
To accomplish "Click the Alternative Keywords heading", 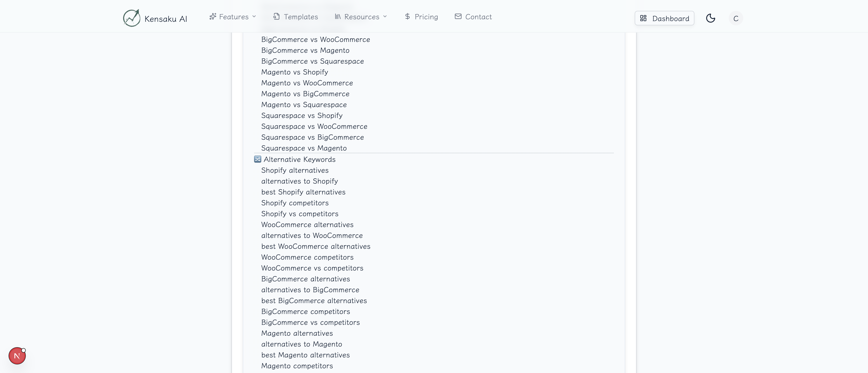I will click(299, 160).
